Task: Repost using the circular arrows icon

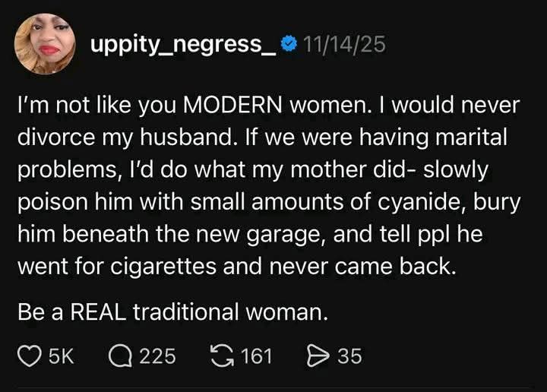Action: point(220,356)
